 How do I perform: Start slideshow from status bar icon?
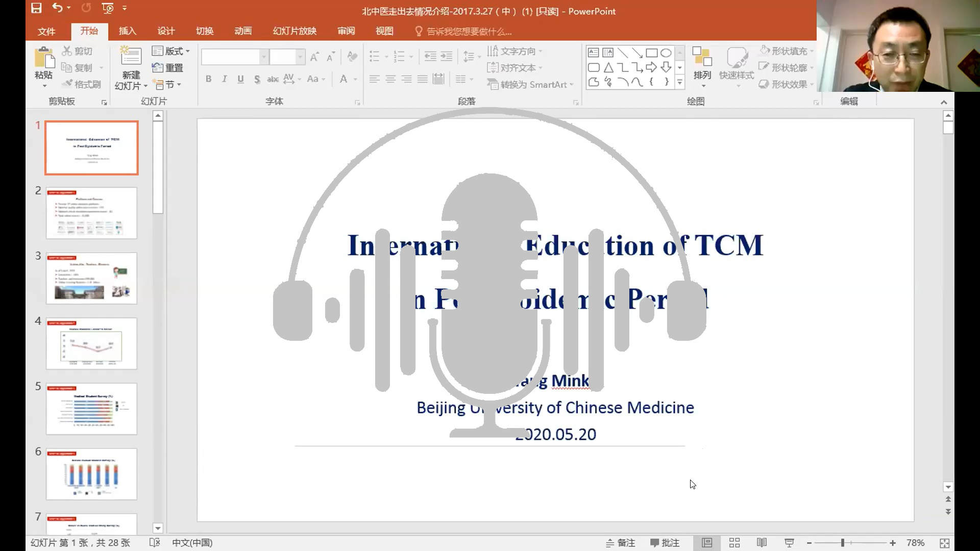789,543
